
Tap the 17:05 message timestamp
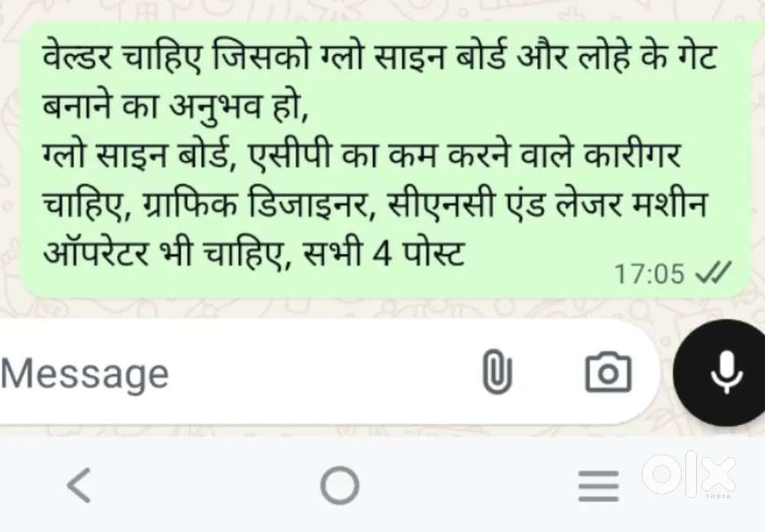click(649, 274)
